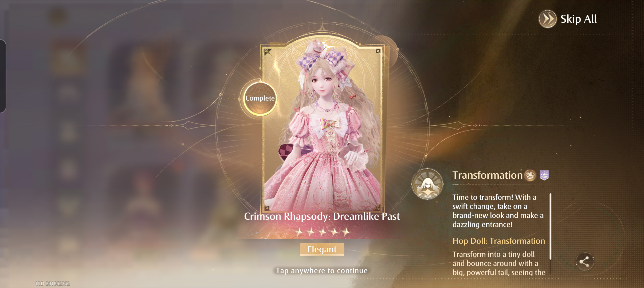Click the purple pennant icon near Transformation
This screenshot has width=644, height=288.
tap(544, 175)
